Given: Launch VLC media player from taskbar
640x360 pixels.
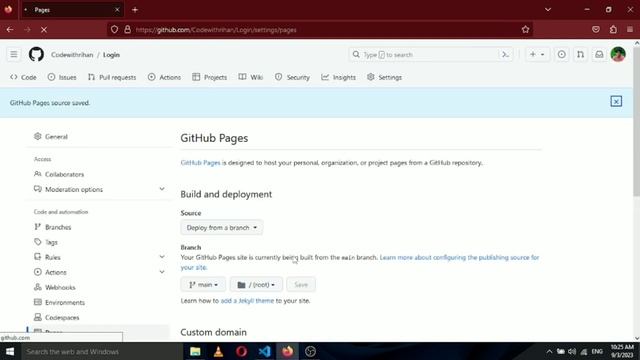Looking at the screenshot, I should click(x=218, y=351).
